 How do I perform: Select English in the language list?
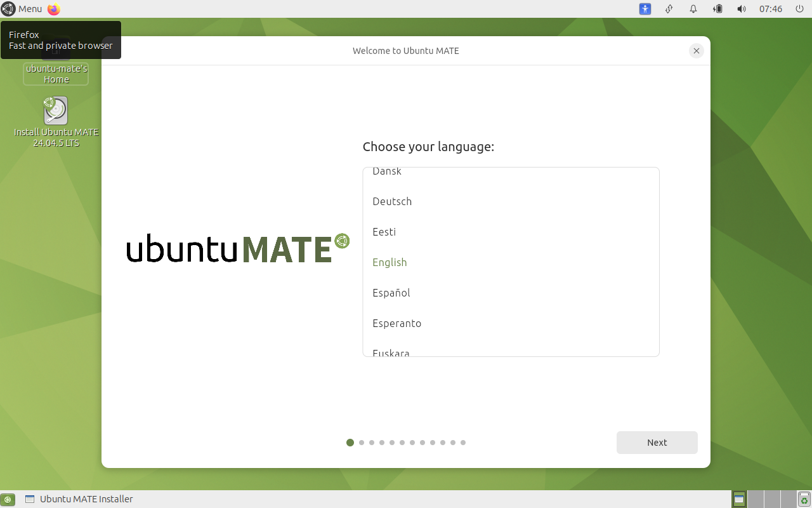coord(511,262)
